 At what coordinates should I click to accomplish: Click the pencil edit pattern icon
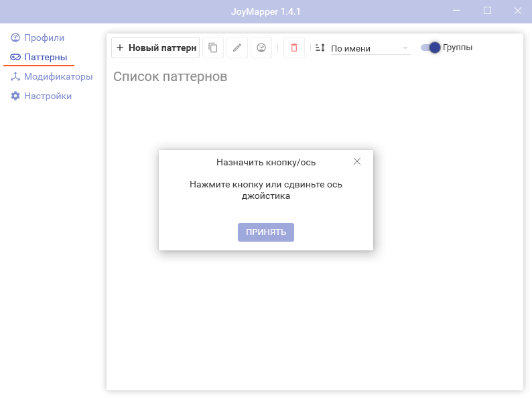(237, 48)
